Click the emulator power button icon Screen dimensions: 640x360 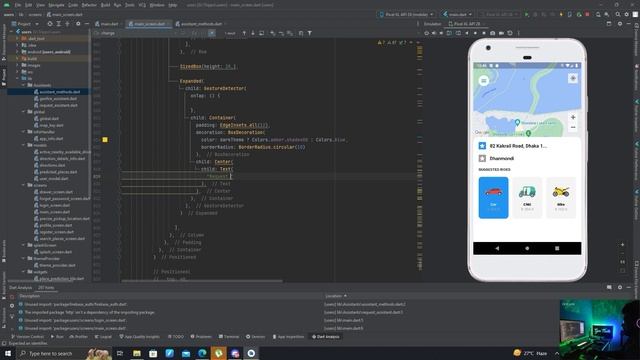tap(427, 33)
